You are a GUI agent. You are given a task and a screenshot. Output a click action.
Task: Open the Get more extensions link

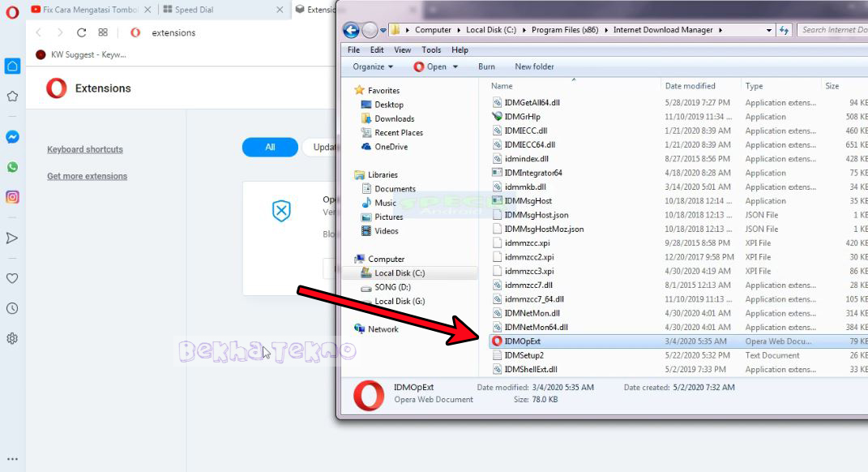coord(87,176)
